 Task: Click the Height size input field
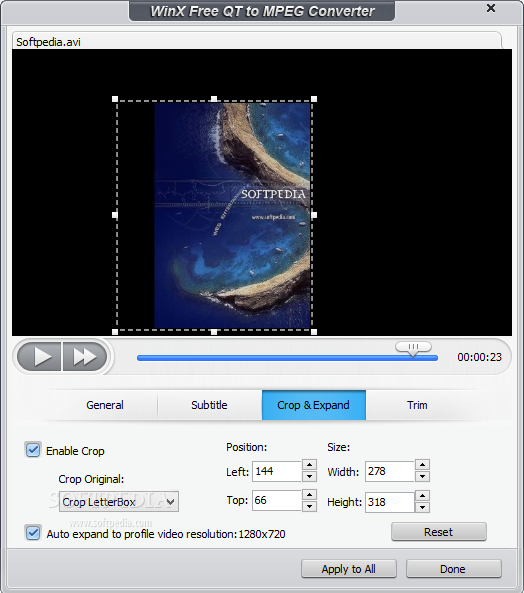point(390,502)
